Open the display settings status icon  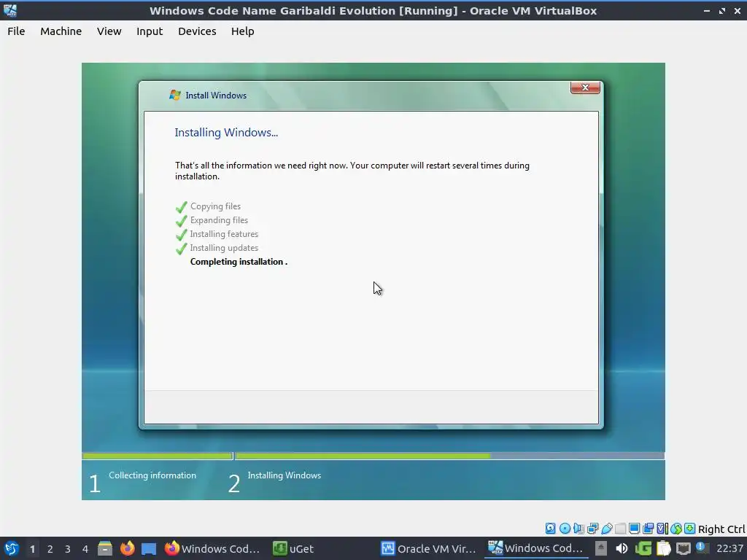634,528
